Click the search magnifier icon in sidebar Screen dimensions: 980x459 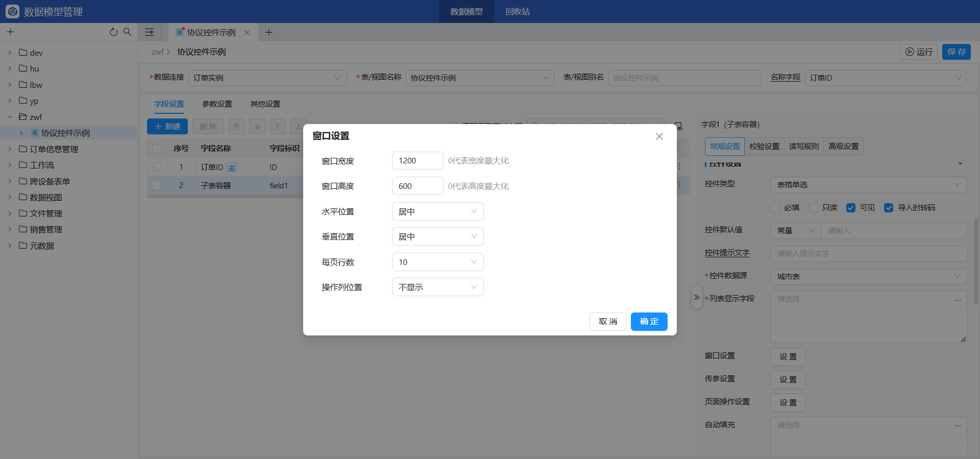point(128,32)
